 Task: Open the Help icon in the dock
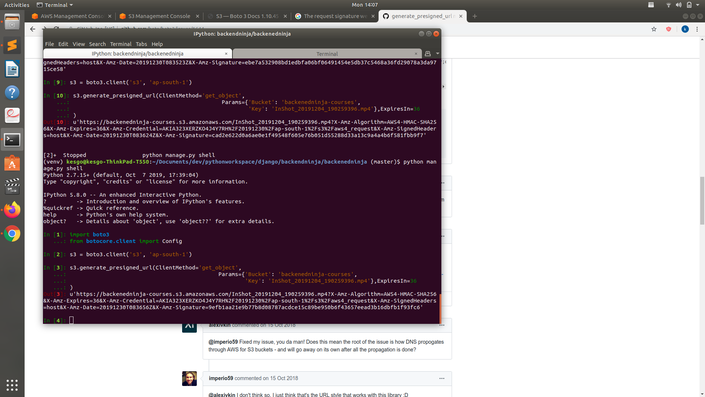coord(12,92)
